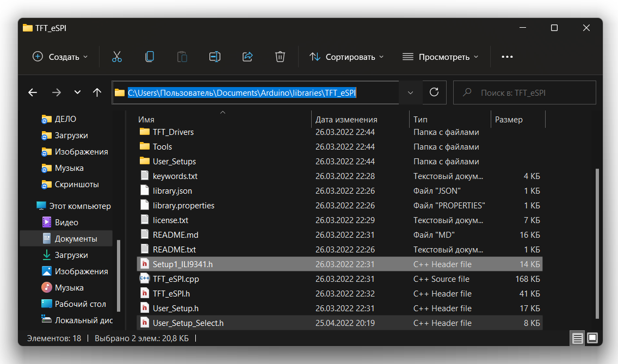Open the Просмотреть view dropdown

(441, 57)
